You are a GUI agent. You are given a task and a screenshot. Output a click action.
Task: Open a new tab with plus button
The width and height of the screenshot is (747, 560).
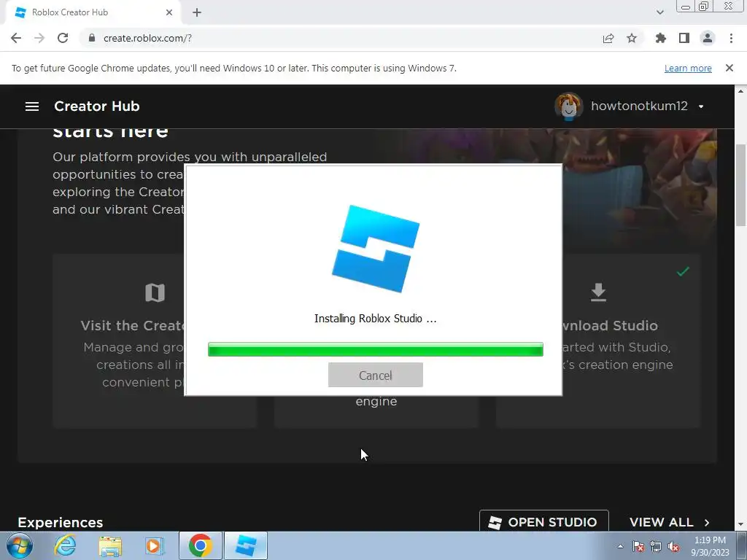(x=197, y=13)
